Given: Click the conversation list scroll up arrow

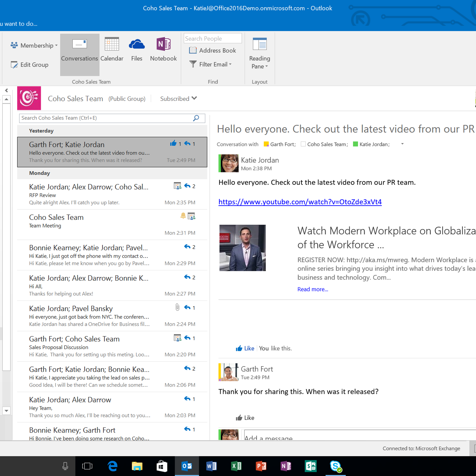Looking at the screenshot, I should (7, 99).
